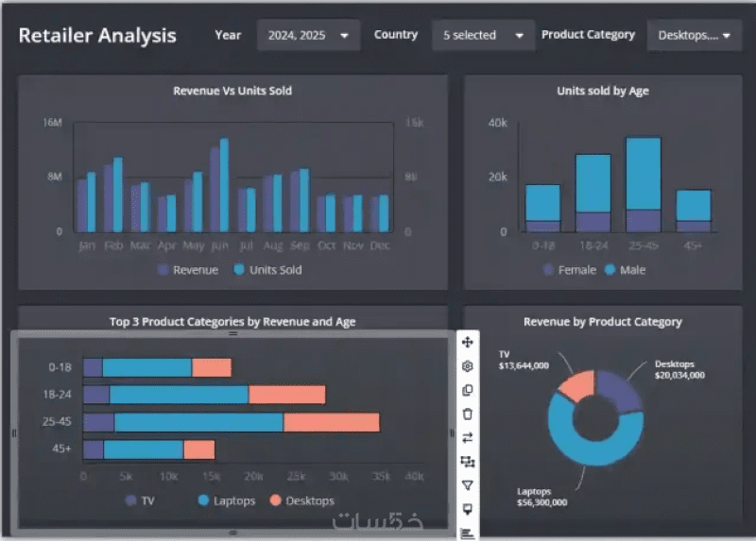Expand the Country dropdown with 5 selected
This screenshot has width=756, height=541.
(483, 35)
